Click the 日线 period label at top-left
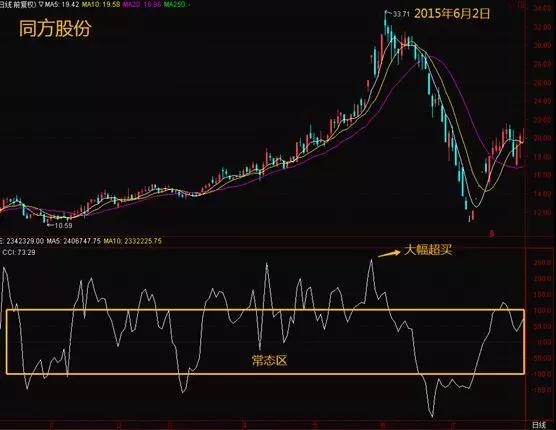 (x=5, y=5)
